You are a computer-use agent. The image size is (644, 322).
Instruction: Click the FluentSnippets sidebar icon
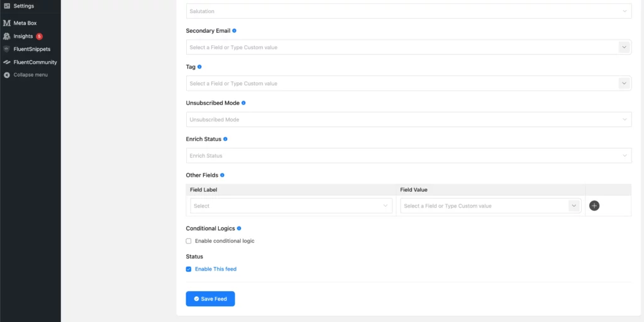click(x=6, y=49)
